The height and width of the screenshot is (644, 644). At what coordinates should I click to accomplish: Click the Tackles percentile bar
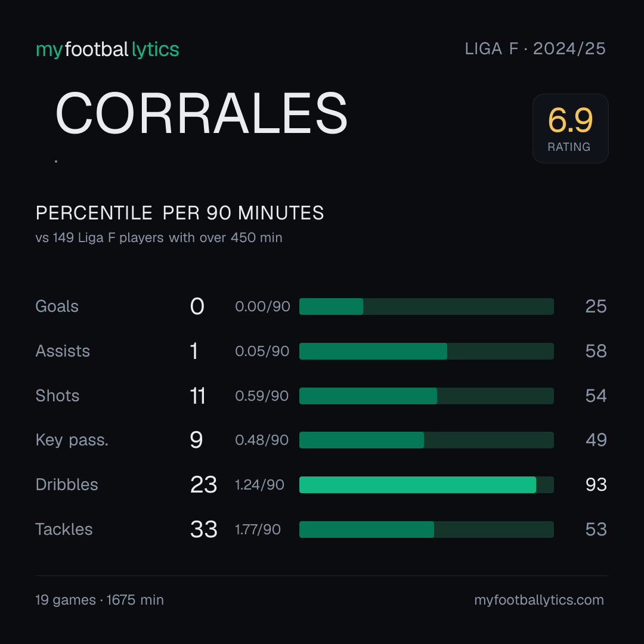426,530
